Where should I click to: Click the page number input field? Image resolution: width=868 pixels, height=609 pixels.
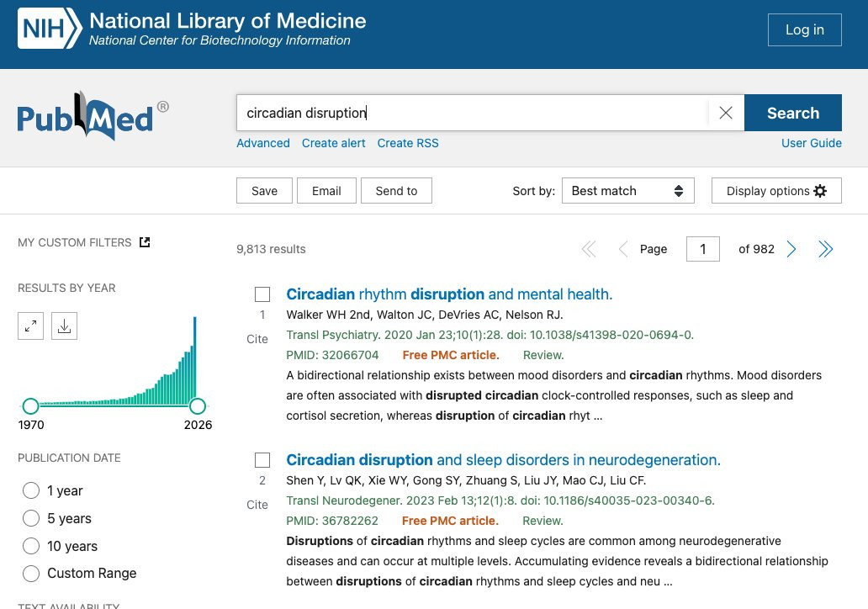[703, 249]
